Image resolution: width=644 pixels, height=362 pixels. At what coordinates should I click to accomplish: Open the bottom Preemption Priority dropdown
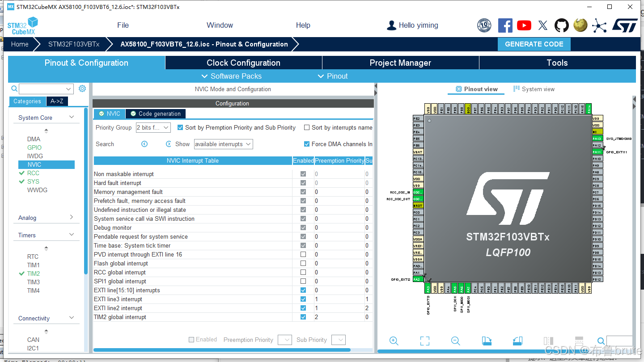pos(285,340)
